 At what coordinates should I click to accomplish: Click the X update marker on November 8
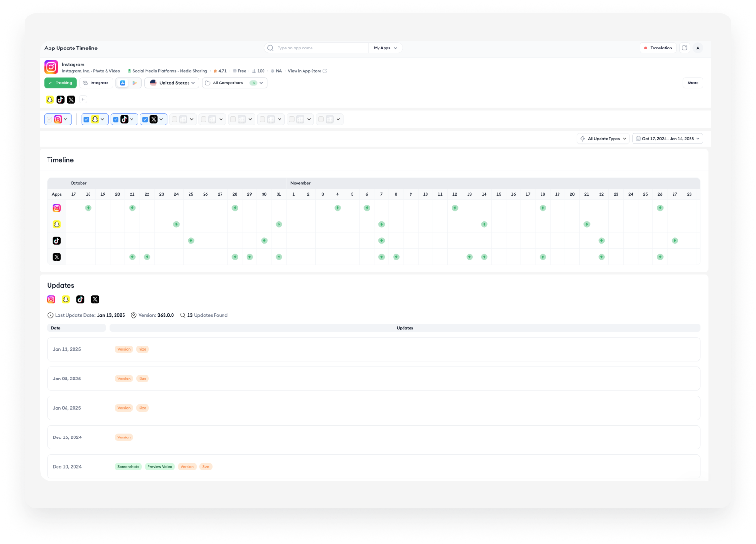pos(396,257)
